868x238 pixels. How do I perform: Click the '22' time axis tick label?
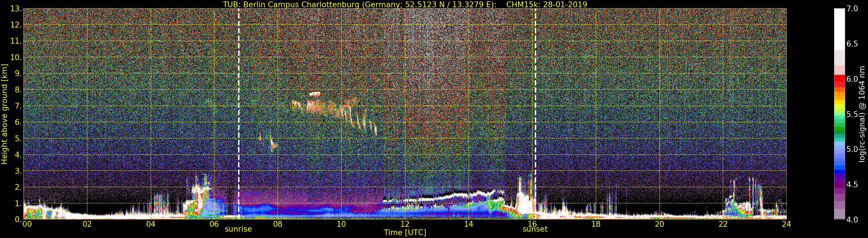723,224
